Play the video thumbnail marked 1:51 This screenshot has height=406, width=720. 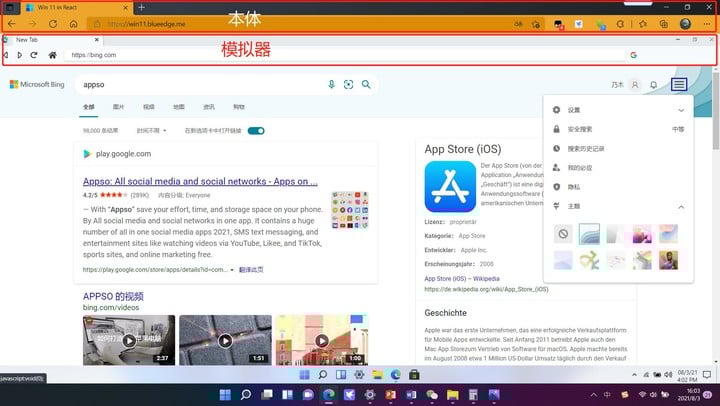[225, 340]
